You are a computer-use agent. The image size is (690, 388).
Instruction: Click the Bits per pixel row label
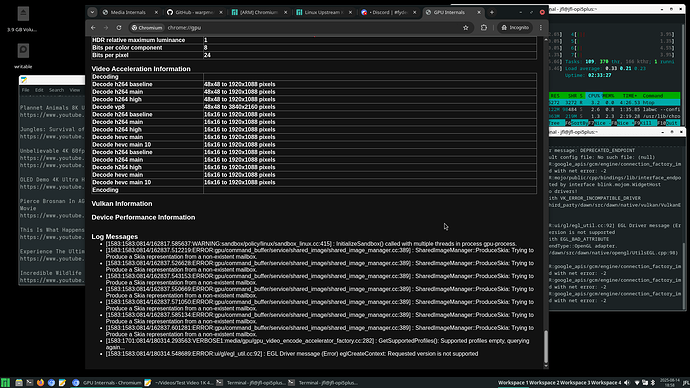110,55
